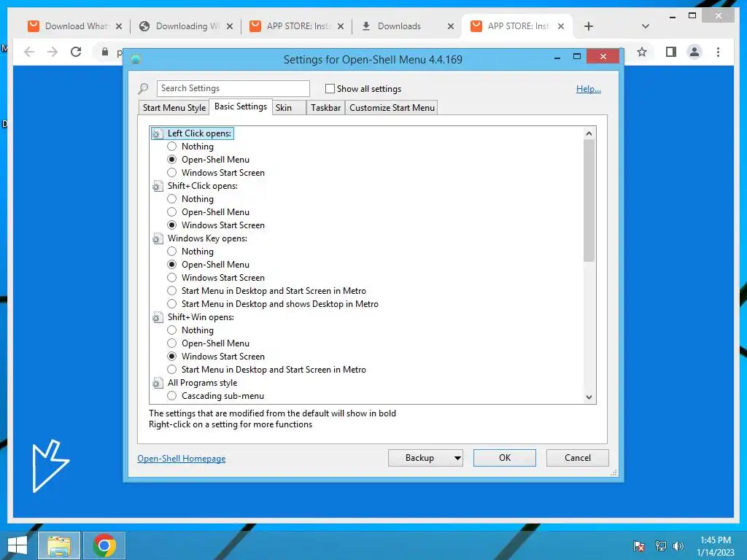This screenshot has width=747, height=560.
Task: Select the Left Click opens setting row
Action: pyautogui.click(x=193, y=134)
